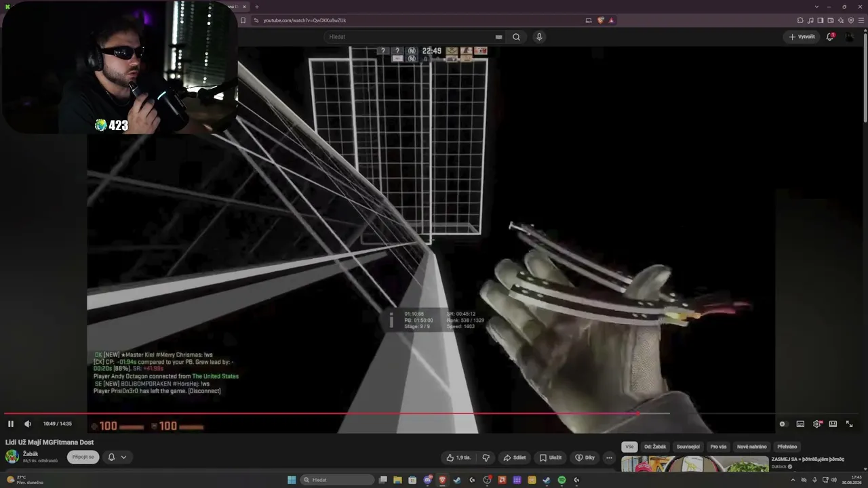The image size is (868, 488).
Task: Open the on-screen keyboard in search box
Action: click(499, 37)
